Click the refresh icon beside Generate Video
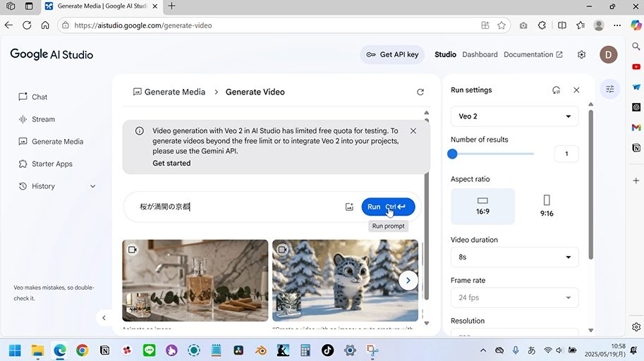Viewport: 644px width, 361px height. [420, 92]
